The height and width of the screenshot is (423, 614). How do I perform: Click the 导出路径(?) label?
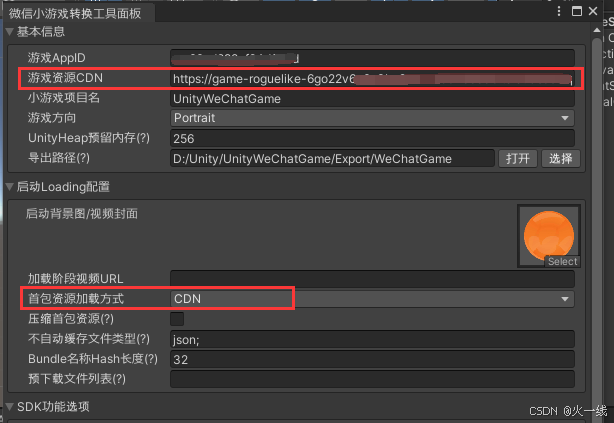(59, 158)
